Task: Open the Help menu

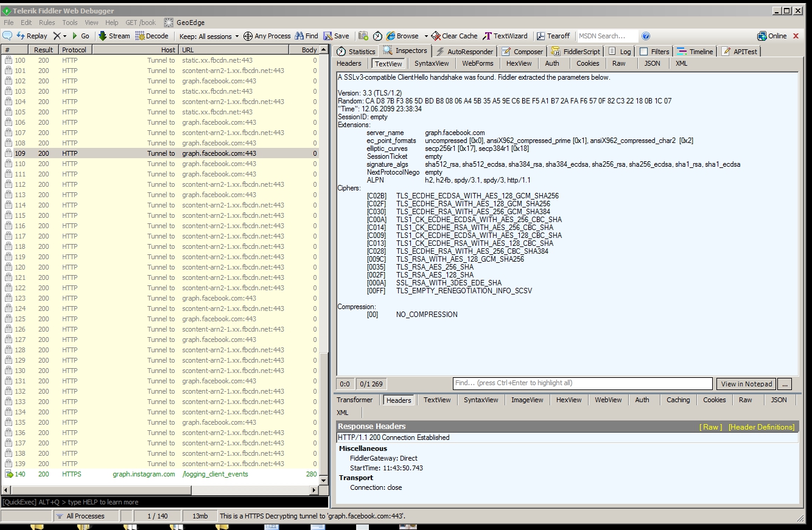Action: point(112,23)
